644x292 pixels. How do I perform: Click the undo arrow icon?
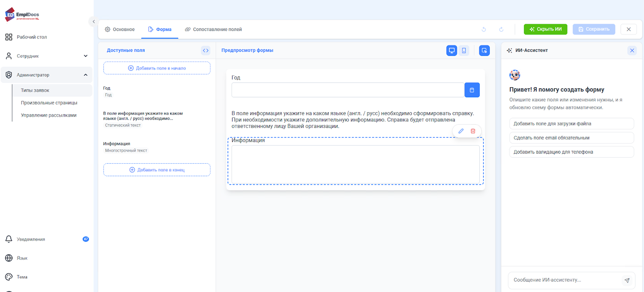(484, 29)
